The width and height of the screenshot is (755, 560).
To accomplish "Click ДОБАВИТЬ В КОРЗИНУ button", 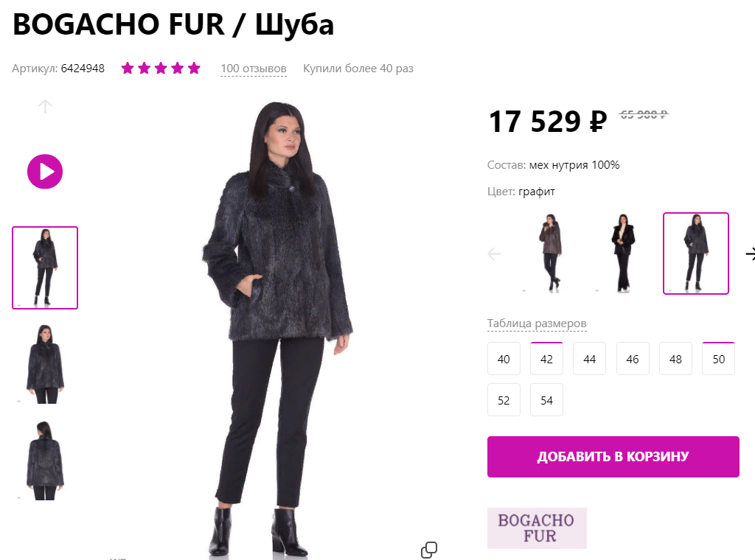I will coord(613,457).
